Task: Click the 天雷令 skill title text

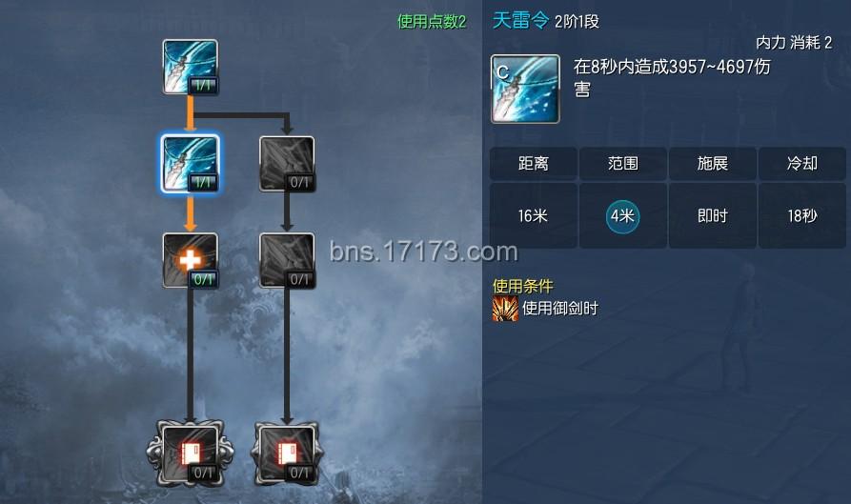Action: click(521, 21)
